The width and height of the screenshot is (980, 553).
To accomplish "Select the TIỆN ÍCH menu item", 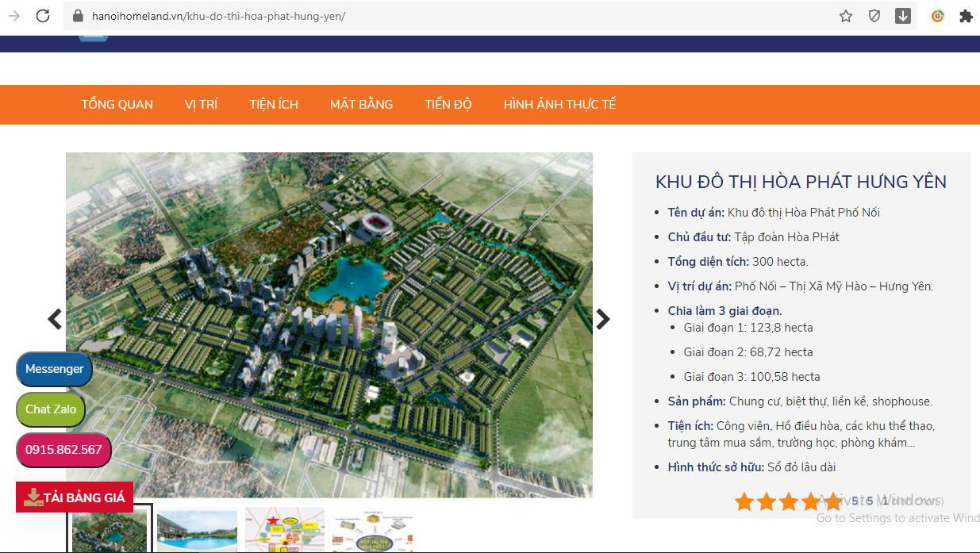I will (274, 105).
